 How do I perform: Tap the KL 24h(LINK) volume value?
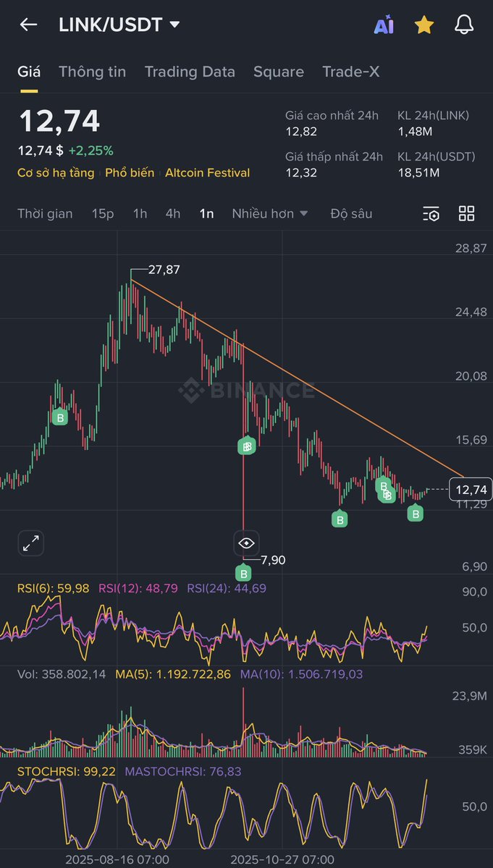(x=415, y=132)
